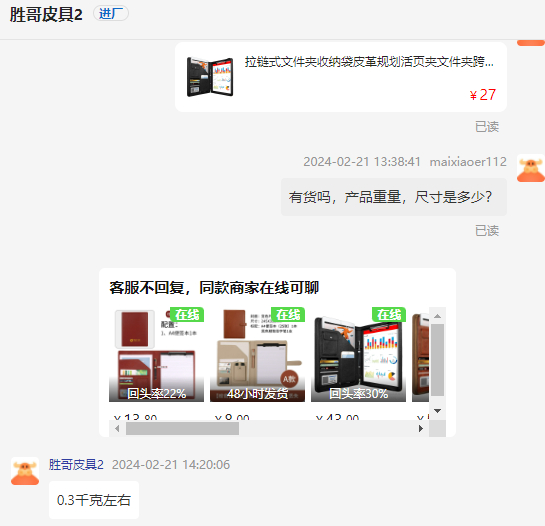Click maixiaoer112 orange bull avatar
Screen dimensions: 545x526
click(530, 169)
